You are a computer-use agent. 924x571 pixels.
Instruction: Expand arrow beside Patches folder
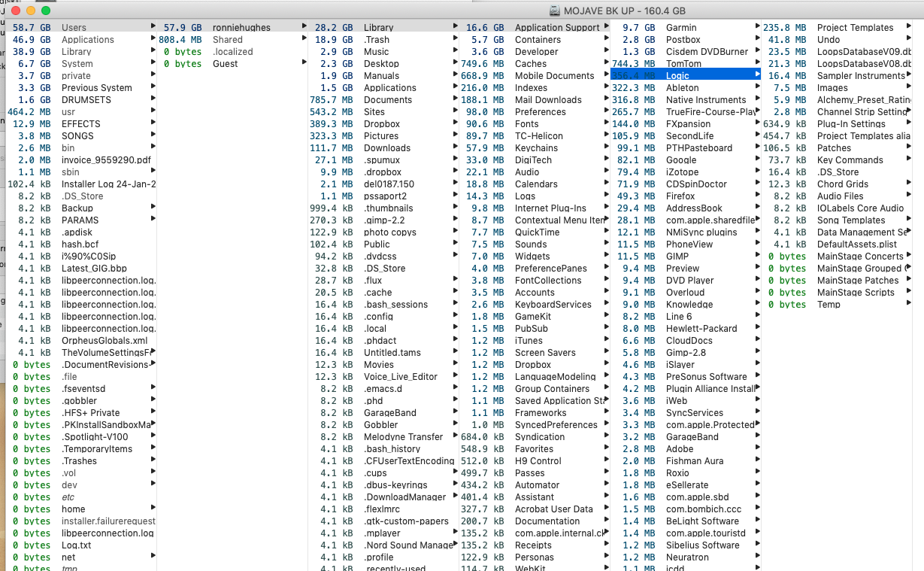[x=908, y=148]
